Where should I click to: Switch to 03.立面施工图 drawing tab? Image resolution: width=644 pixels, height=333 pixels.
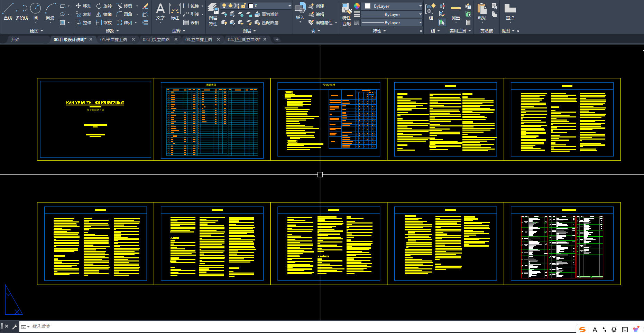pyautogui.click(x=199, y=39)
